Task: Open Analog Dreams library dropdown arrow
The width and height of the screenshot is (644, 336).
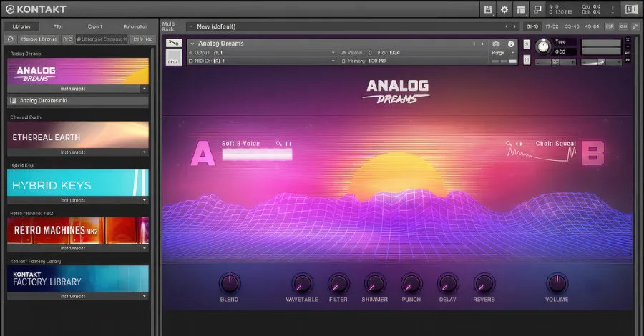Action: (144, 89)
